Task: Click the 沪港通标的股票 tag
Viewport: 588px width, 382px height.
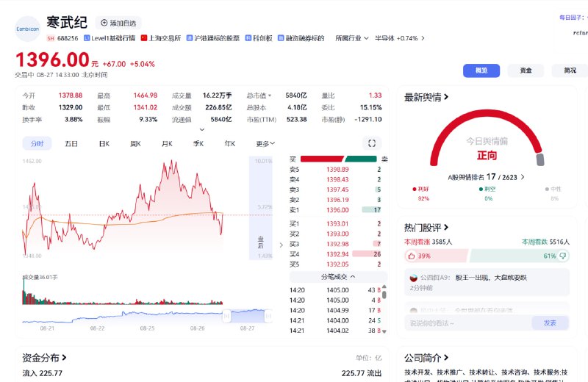Action: pyautogui.click(x=213, y=38)
